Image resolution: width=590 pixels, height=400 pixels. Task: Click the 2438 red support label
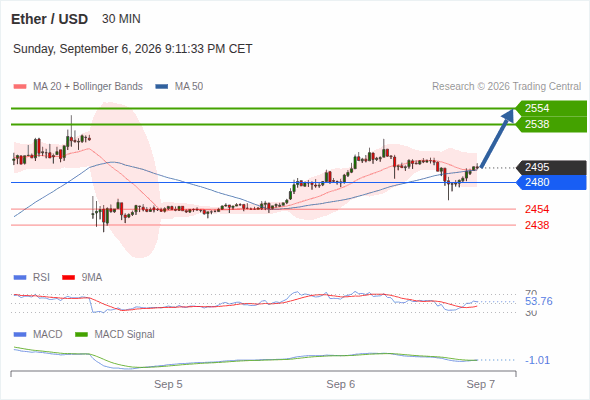tap(537, 225)
